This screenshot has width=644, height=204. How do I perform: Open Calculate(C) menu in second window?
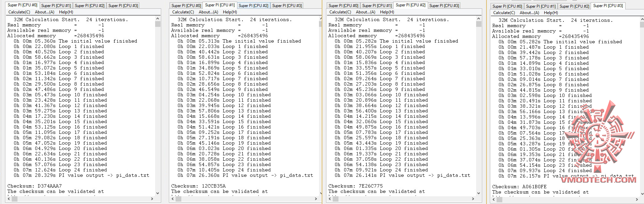[x=183, y=12]
